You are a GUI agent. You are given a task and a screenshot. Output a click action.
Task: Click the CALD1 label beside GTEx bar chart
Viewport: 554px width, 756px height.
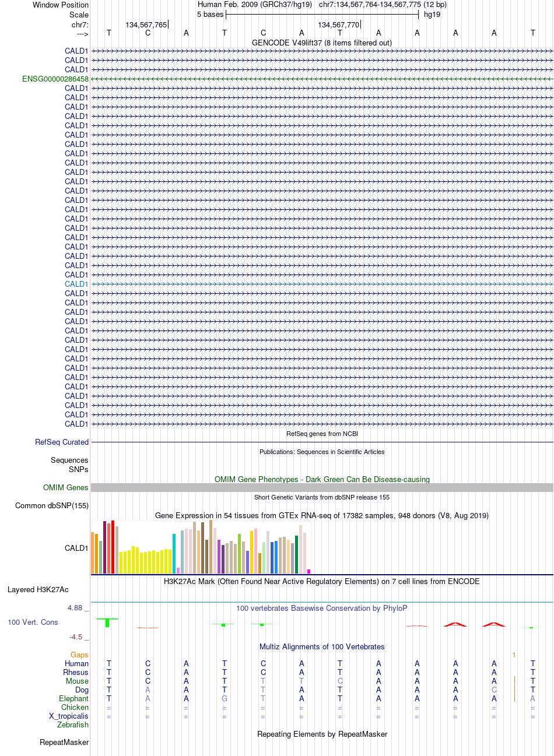coord(76,548)
